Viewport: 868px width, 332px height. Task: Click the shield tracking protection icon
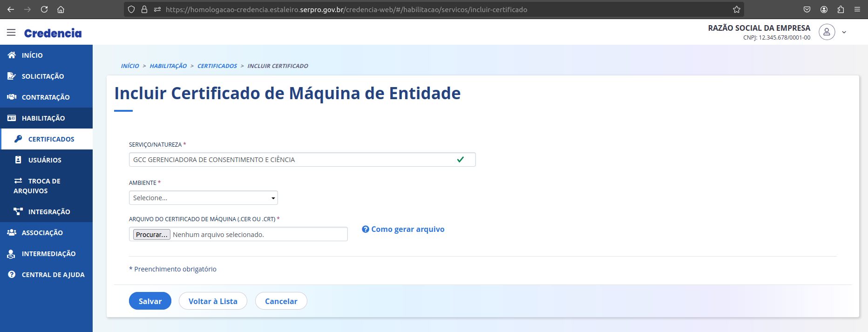click(131, 9)
